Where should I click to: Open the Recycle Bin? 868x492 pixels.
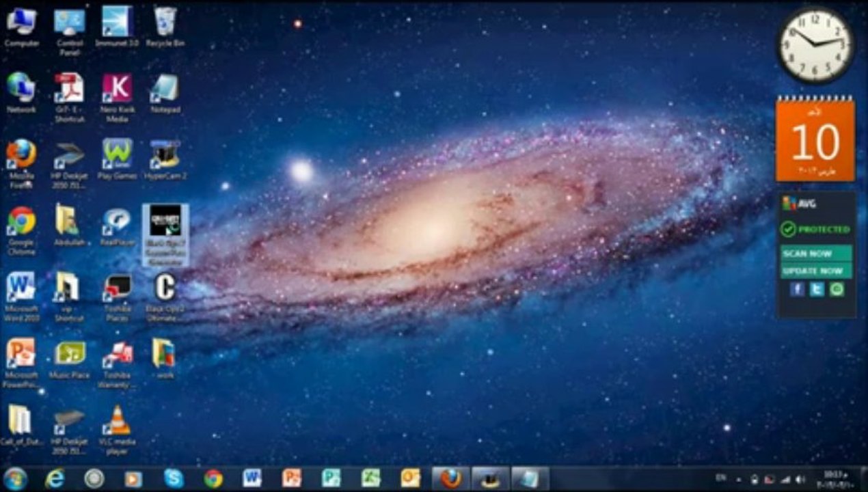click(165, 27)
